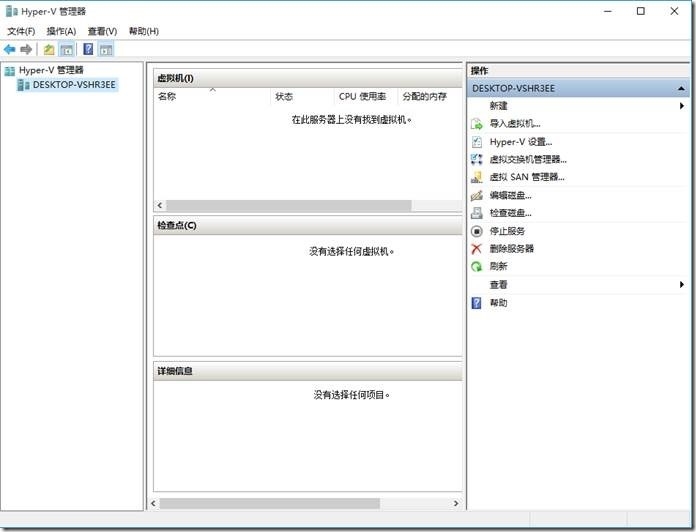Click 查看 in the actions pane

click(498, 285)
